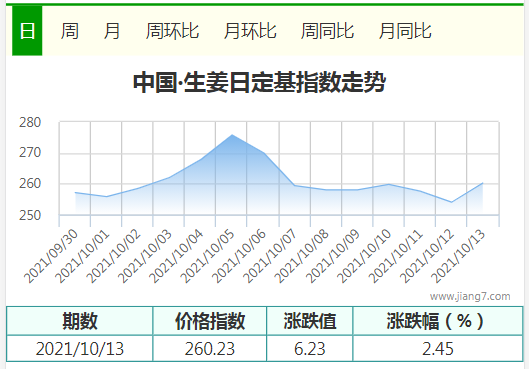This screenshot has height=369, width=529.
Task: Click the 涨跌幅（%） column header
Action: pyautogui.click(x=438, y=321)
